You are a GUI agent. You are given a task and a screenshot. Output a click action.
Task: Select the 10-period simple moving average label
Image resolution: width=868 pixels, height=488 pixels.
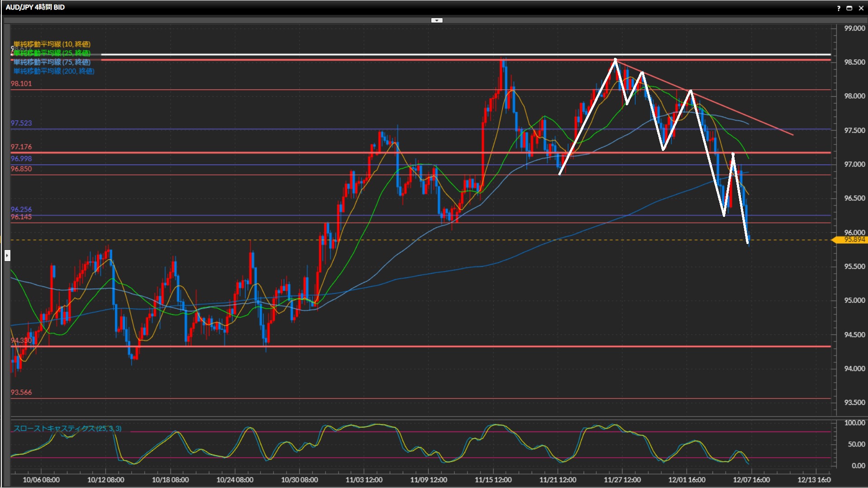tap(52, 44)
